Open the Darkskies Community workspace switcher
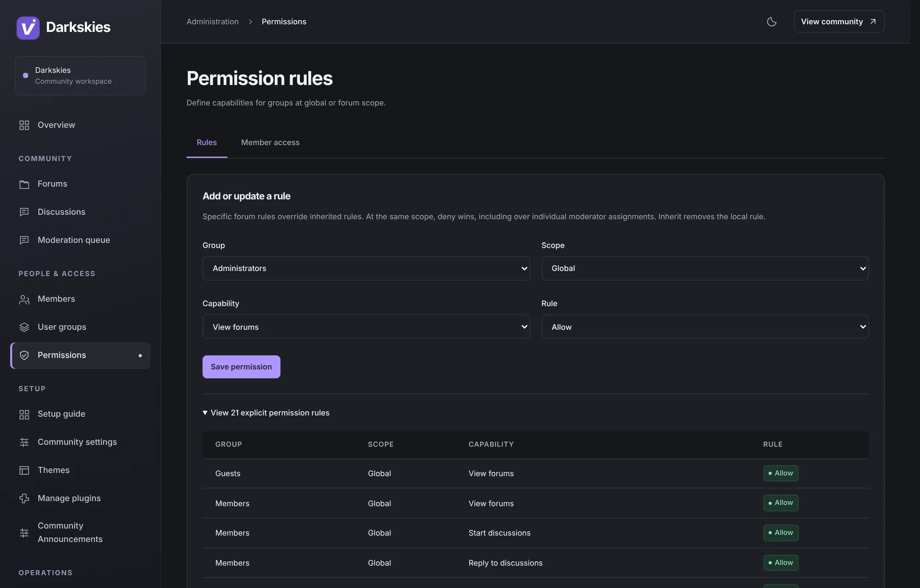The width and height of the screenshot is (920, 588). coord(80,76)
